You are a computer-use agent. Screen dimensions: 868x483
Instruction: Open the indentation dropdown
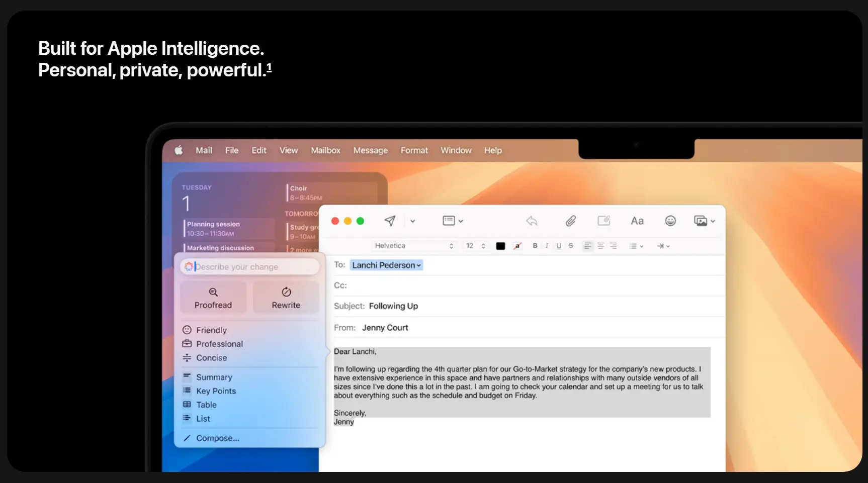pos(663,246)
